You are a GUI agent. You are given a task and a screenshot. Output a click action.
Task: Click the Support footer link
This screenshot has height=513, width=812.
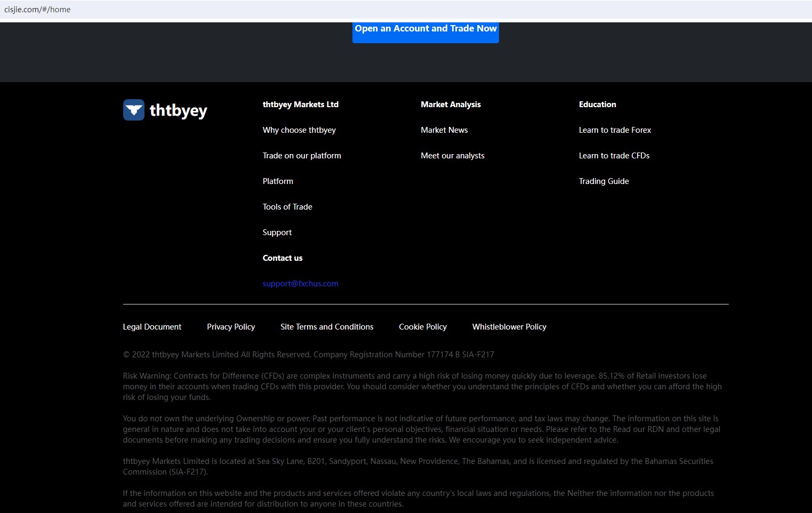(277, 233)
